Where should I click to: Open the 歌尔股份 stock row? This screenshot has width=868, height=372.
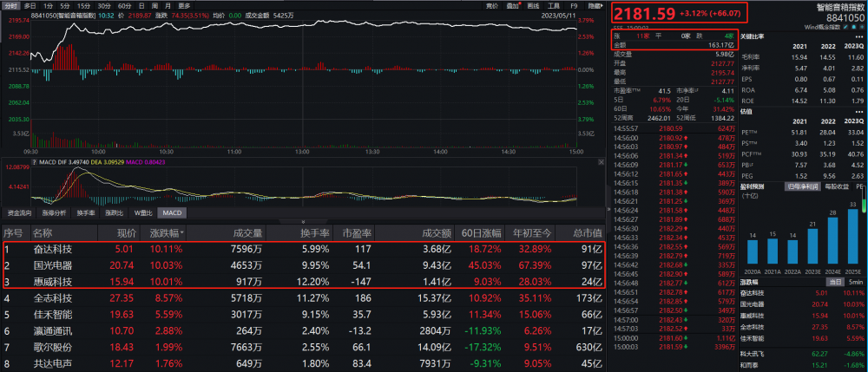(52, 347)
